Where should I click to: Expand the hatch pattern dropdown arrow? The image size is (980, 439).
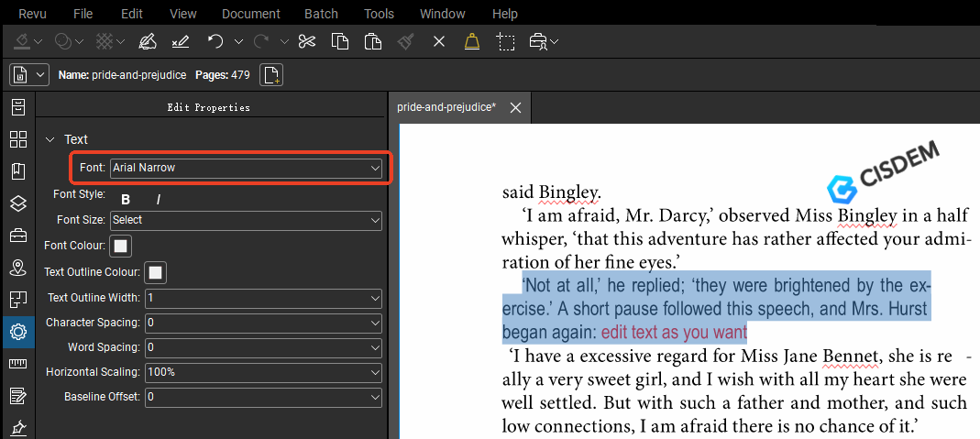121,42
